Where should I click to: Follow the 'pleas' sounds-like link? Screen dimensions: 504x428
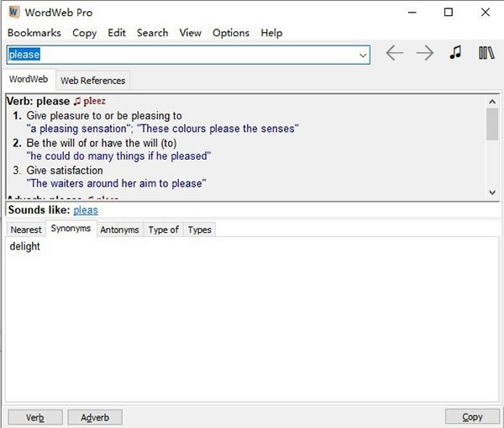pos(86,210)
